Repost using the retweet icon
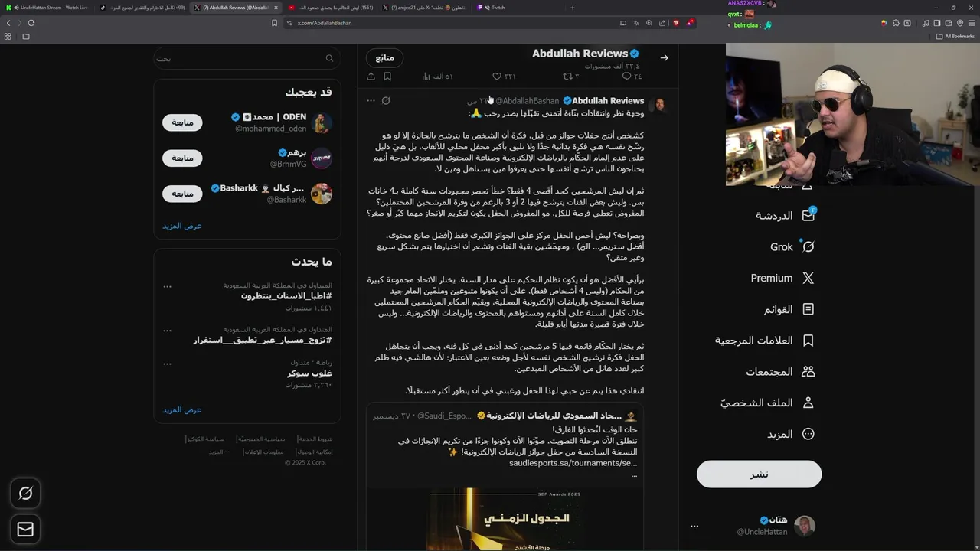Screen dimensions: 980x551 pos(570,77)
